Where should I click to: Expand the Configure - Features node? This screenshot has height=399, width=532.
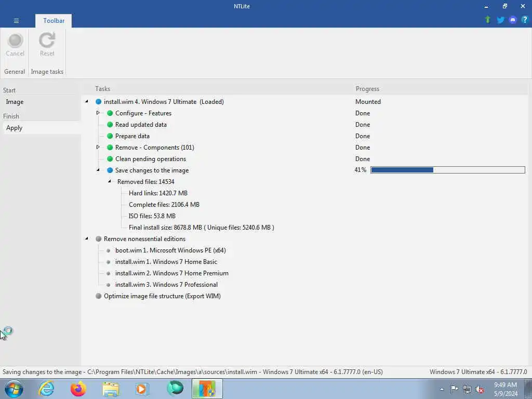point(98,113)
